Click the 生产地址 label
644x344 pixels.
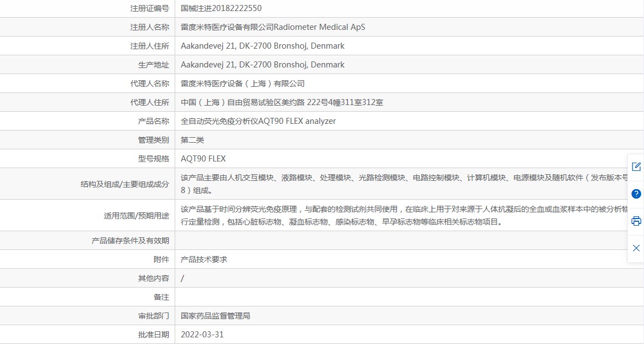154,65
